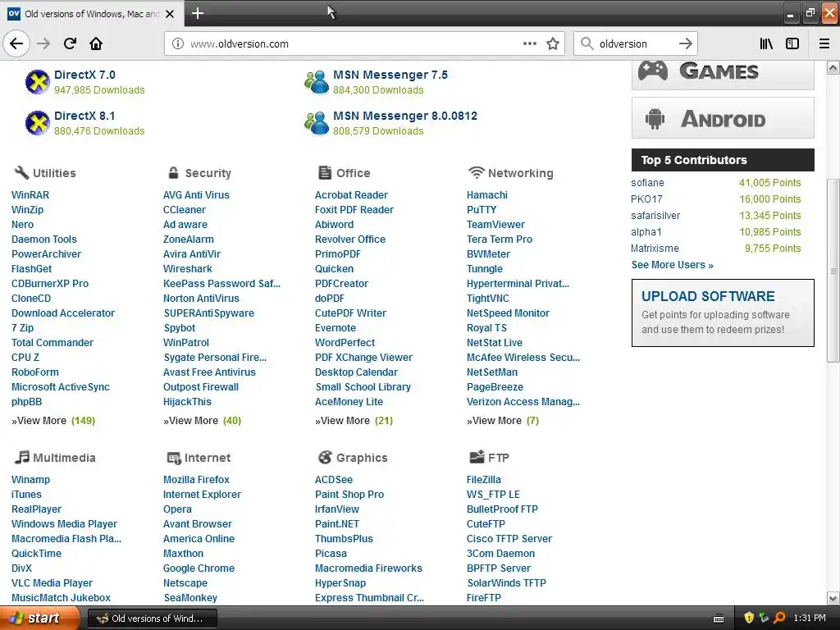The image size is (840, 630).
Task: Click the oldversion search box
Action: pos(635,44)
